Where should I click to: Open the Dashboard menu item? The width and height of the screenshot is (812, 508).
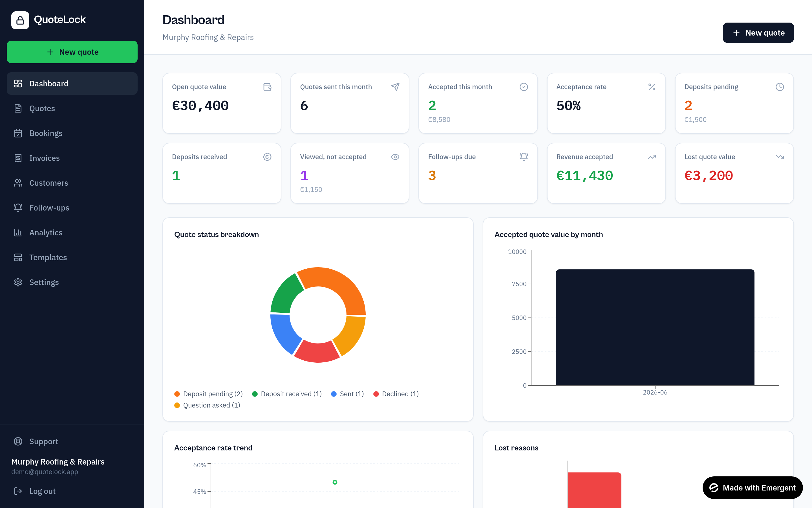click(x=72, y=83)
